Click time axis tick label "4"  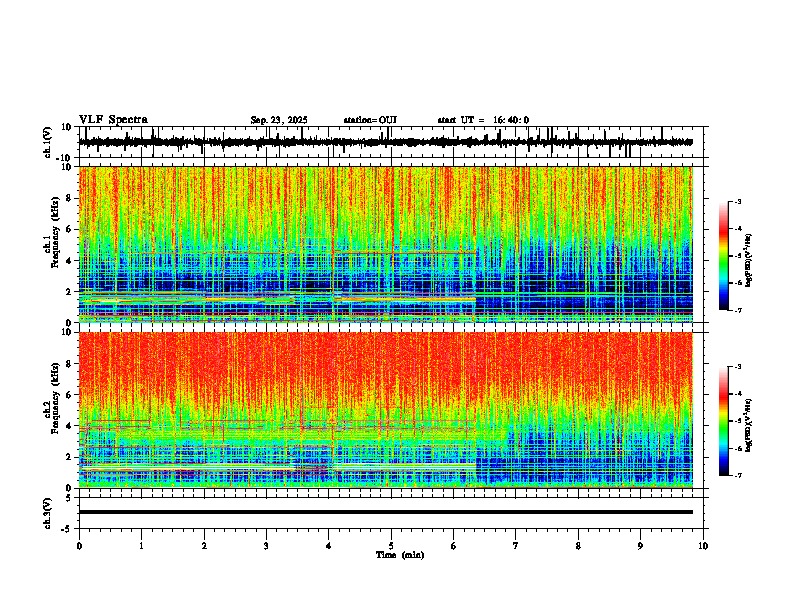pos(329,546)
